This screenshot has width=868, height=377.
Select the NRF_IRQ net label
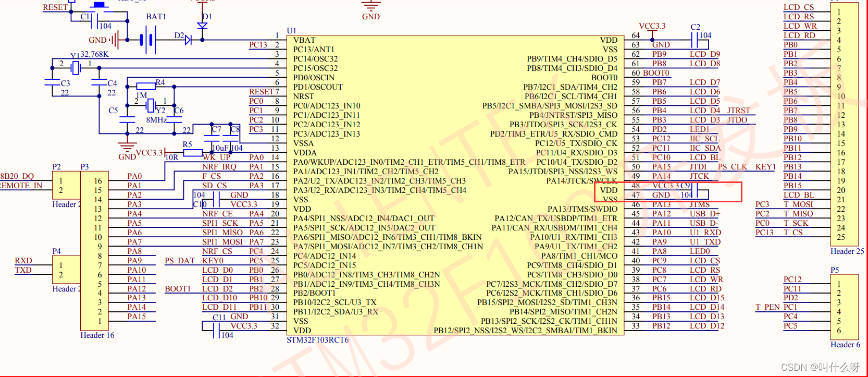tap(219, 167)
